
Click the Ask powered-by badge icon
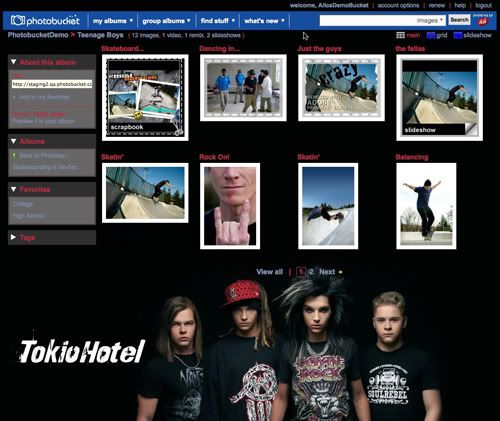(x=483, y=22)
